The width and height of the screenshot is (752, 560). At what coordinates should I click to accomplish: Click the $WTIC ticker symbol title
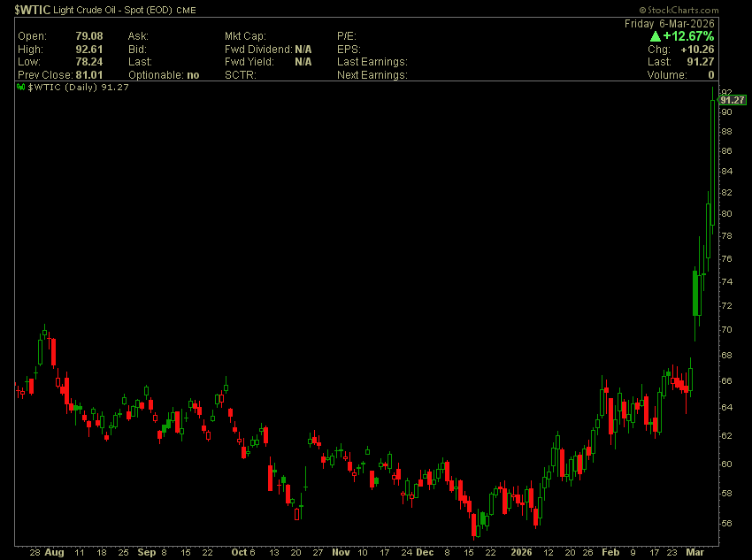pos(33,10)
